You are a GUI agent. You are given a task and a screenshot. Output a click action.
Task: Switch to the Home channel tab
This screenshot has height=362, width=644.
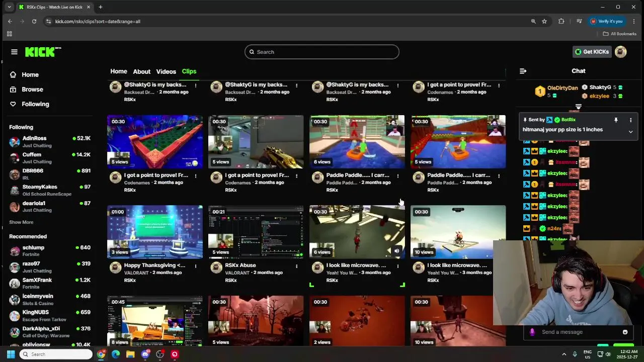click(x=119, y=71)
